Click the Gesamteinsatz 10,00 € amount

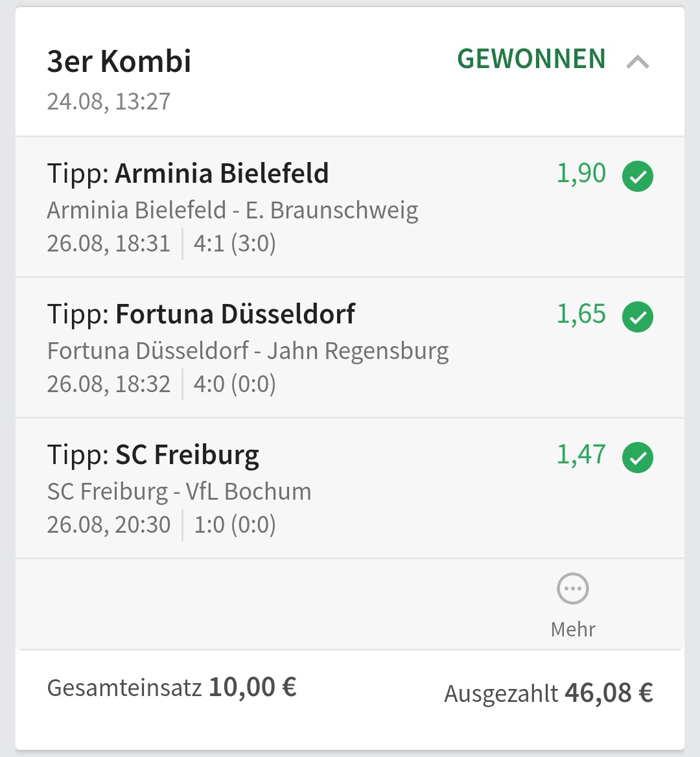[252, 687]
